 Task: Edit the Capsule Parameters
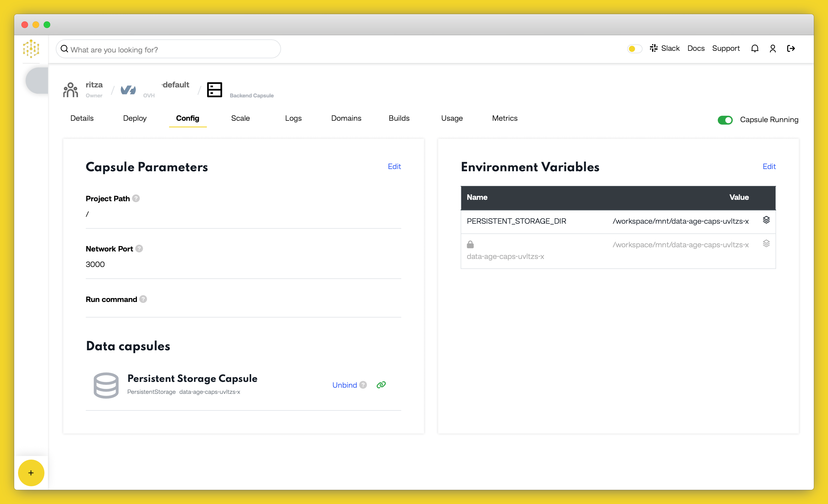(394, 167)
